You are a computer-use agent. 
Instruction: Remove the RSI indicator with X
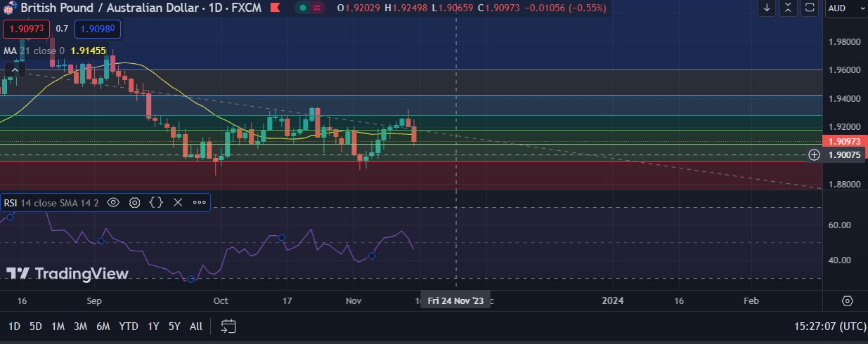pyautogui.click(x=178, y=202)
